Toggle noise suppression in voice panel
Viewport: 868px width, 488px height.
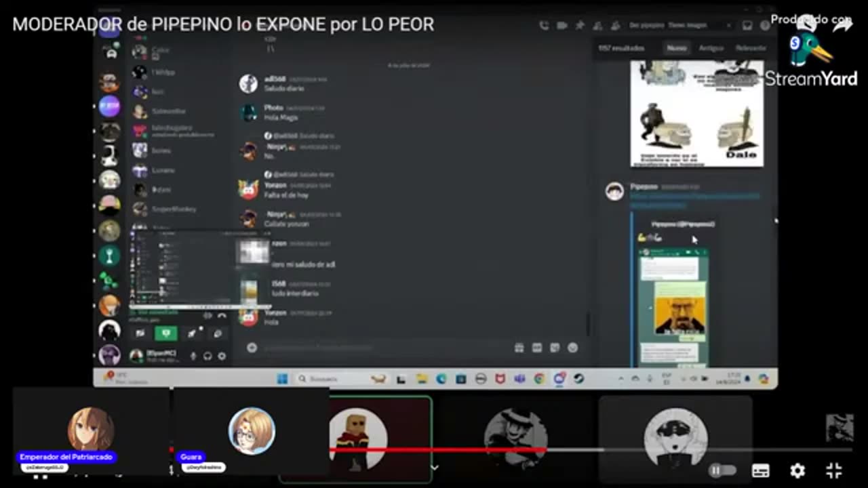tap(208, 316)
